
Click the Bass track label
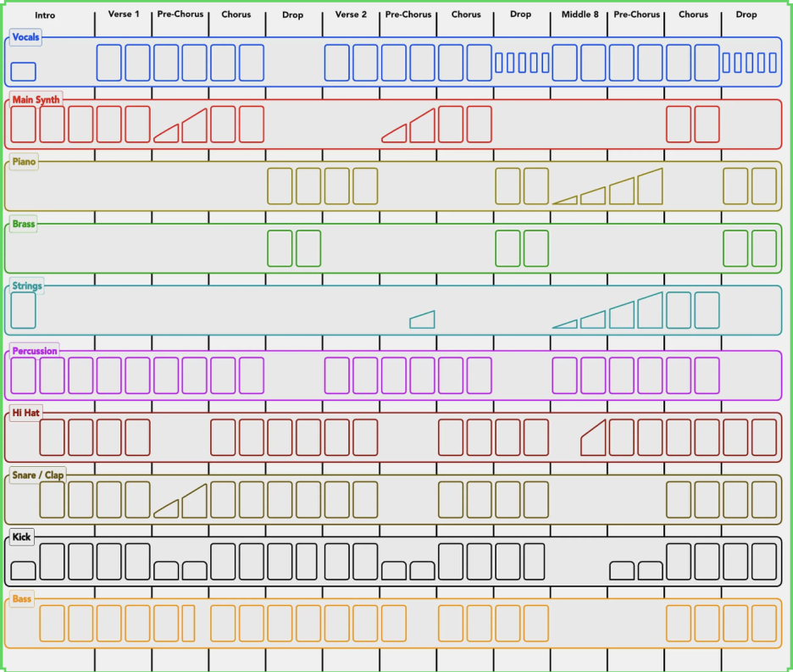click(22, 599)
